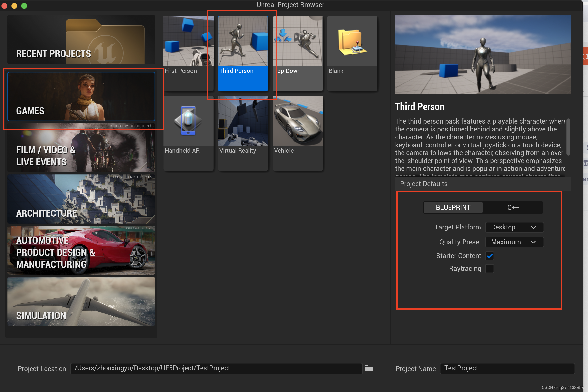Open the Quality Preset dropdown
The width and height of the screenshot is (588, 392).
tap(514, 242)
